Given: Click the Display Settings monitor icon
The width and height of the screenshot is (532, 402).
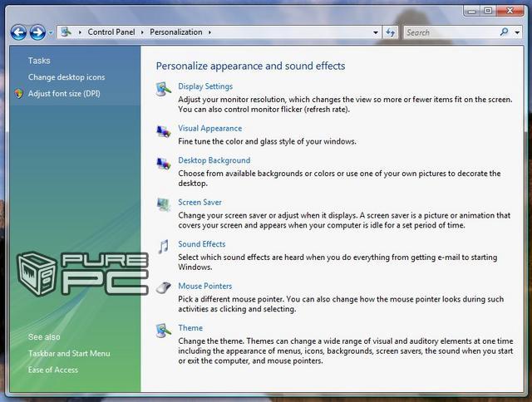Looking at the screenshot, I should [164, 88].
